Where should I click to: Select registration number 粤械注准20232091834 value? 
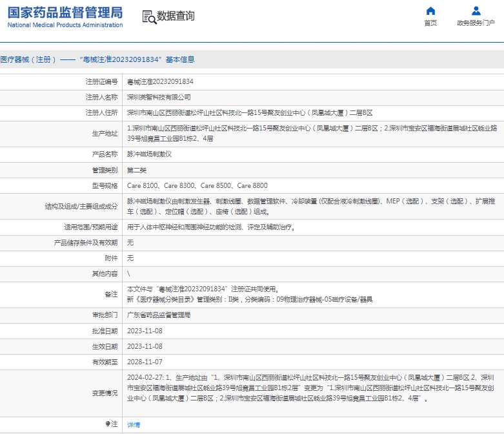point(160,82)
